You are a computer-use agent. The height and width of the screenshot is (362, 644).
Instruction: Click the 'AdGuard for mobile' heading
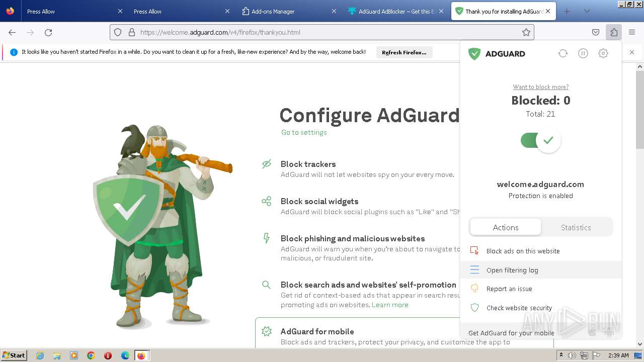point(317,331)
